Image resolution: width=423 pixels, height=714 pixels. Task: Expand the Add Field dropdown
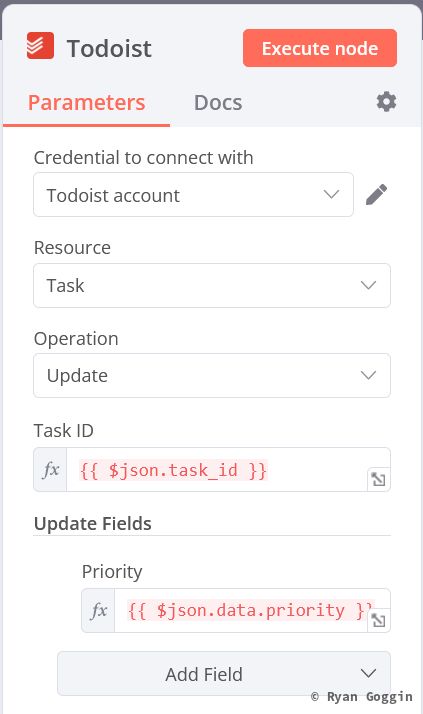(224, 673)
